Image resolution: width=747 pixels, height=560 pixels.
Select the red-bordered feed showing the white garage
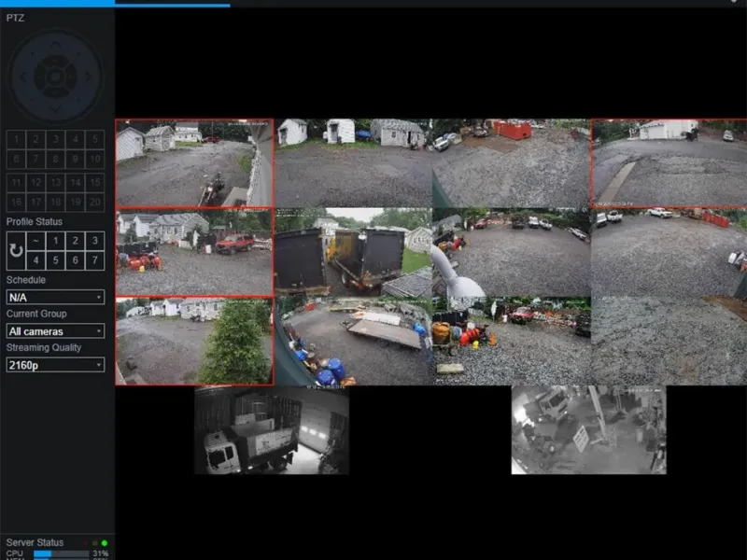tap(669, 162)
